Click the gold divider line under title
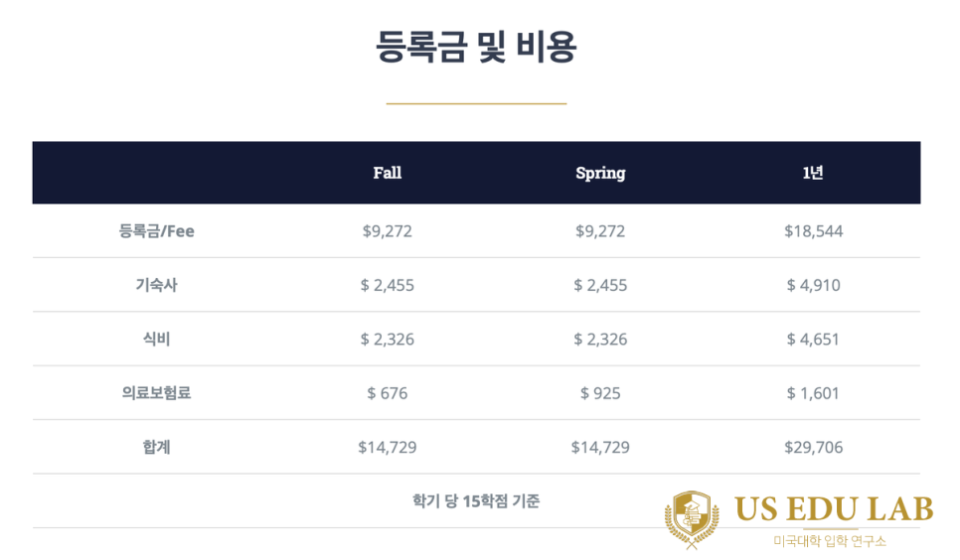960x560 pixels. [476, 103]
